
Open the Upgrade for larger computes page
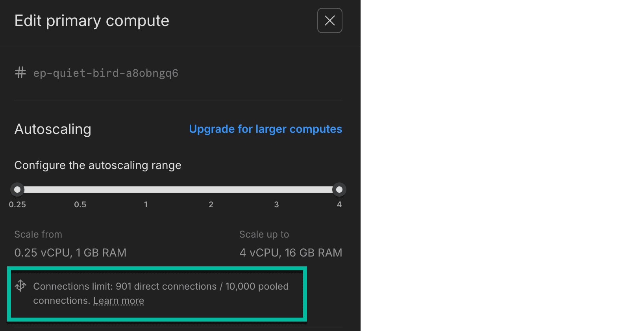point(265,129)
